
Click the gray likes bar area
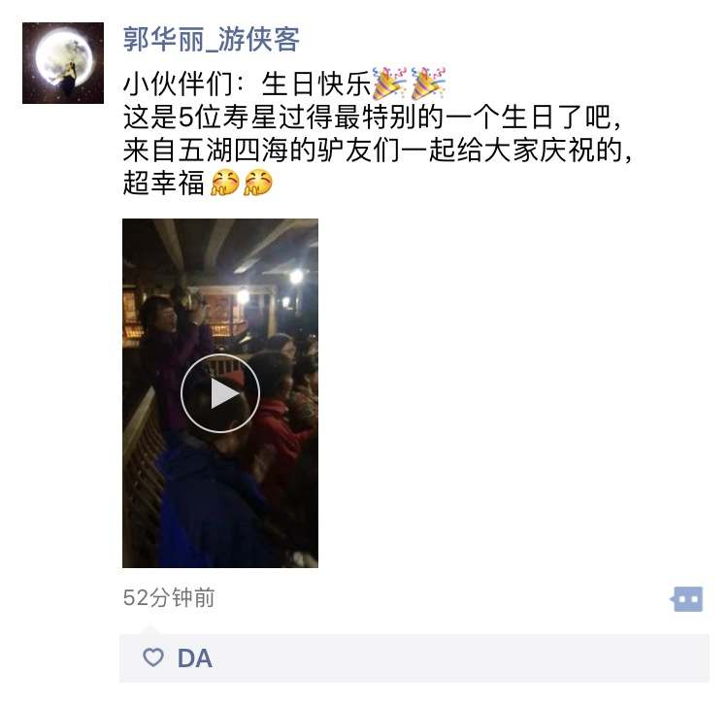click(414, 658)
